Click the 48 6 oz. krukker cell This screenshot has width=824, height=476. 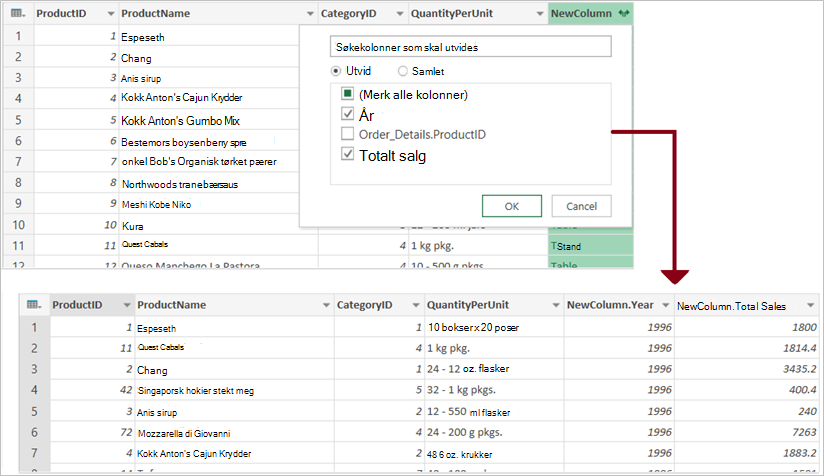(x=494, y=453)
